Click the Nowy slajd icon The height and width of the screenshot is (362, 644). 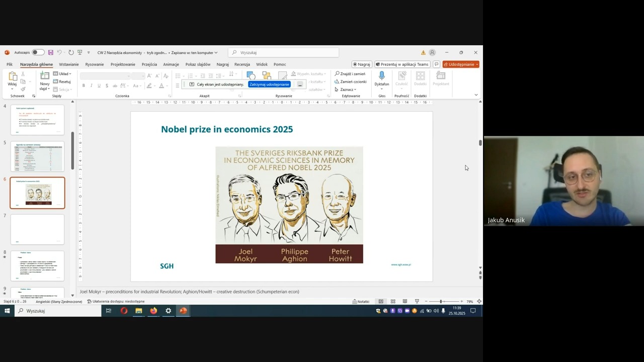(x=45, y=76)
